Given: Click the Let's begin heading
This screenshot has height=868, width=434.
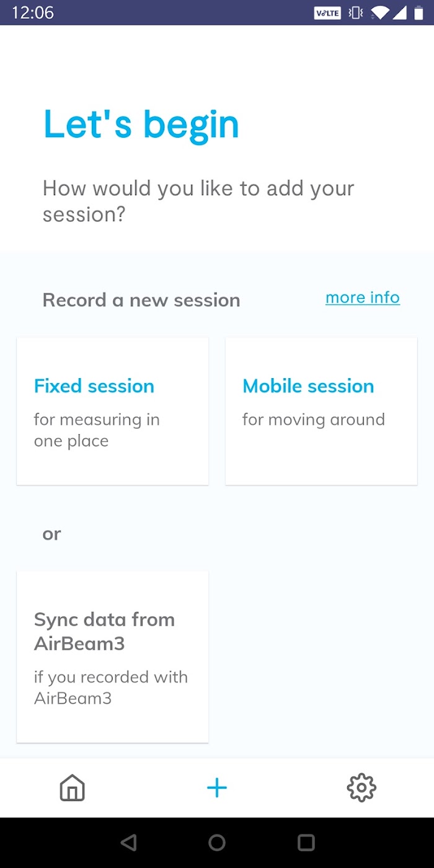Looking at the screenshot, I should pos(141,125).
